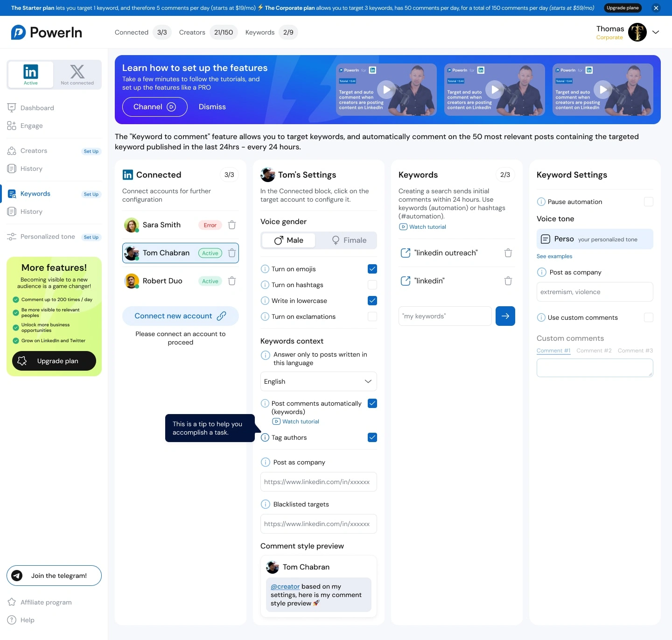Play the third tutorial video thumbnail
This screenshot has width=672, height=640.
pos(603,89)
